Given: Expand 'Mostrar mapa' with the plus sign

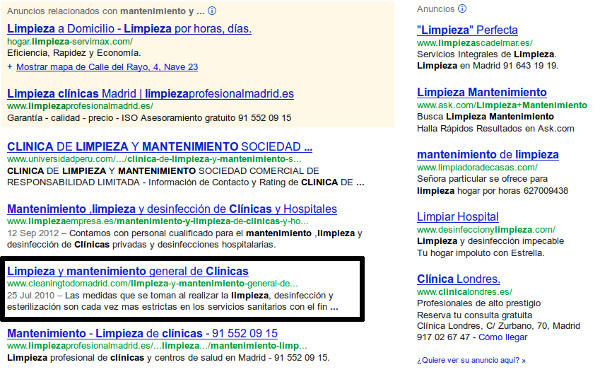Looking at the screenshot, I should tap(10, 67).
